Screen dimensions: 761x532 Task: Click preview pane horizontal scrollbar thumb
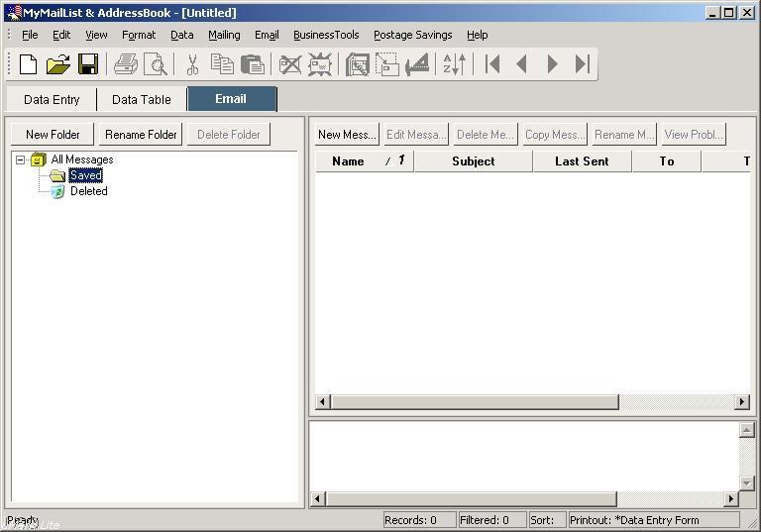click(x=472, y=498)
